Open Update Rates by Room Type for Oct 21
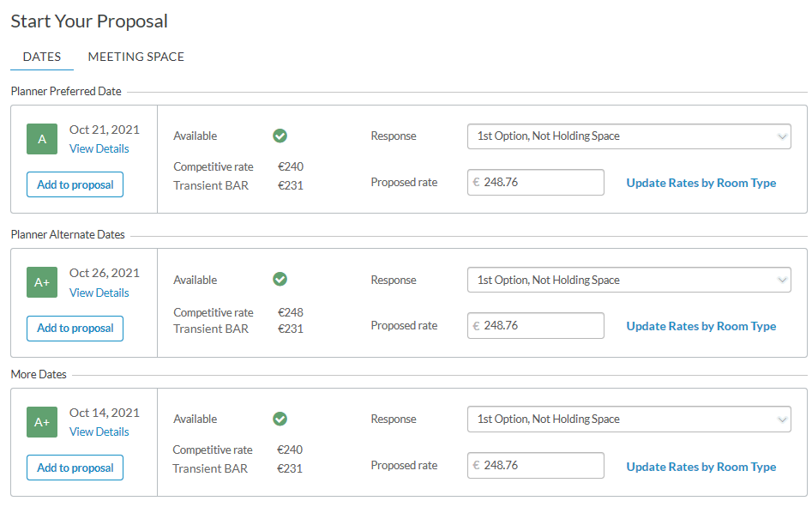The width and height of the screenshot is (812, 507). coord(701,183)
